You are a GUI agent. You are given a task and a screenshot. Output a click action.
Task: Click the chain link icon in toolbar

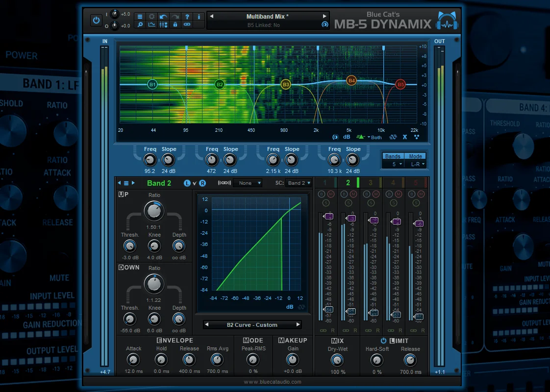[187, 24]
